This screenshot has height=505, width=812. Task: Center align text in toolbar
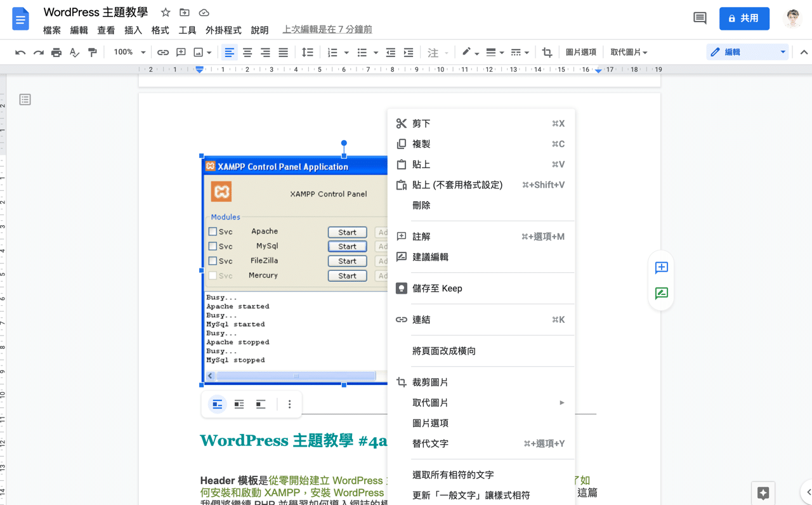pos(247,53)
